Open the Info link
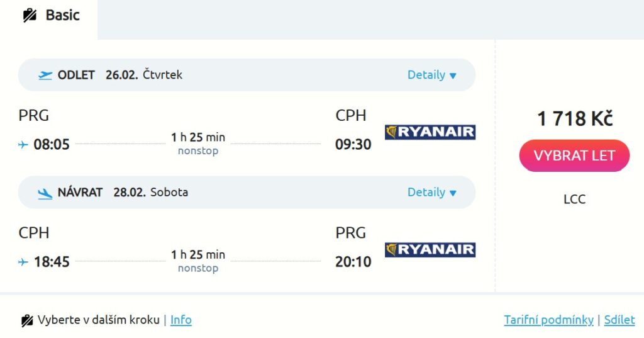644x338 pixels. pyautogui.click(x=181, y=320)
